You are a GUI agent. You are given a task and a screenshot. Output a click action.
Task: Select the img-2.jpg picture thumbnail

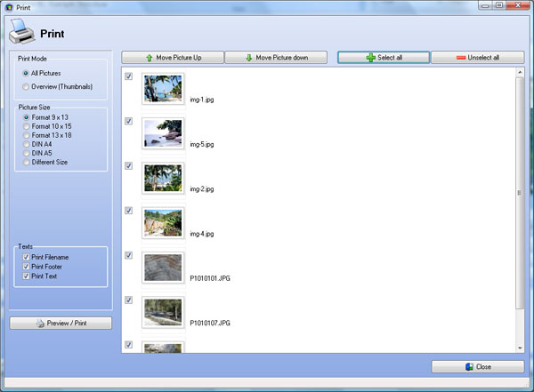(163, 178)
